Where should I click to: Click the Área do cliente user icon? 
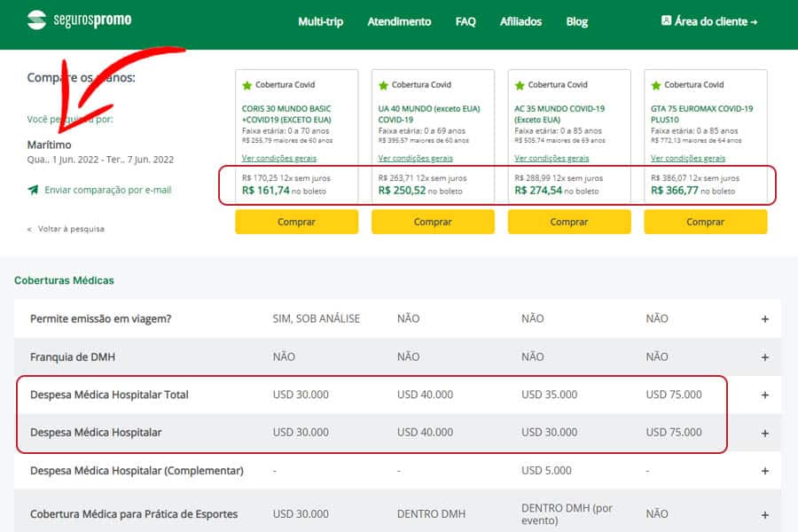tap(666, 21)
